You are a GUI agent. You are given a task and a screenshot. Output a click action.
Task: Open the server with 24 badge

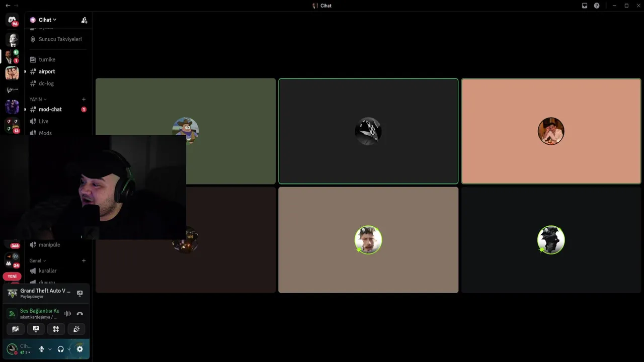click(12, 260)
